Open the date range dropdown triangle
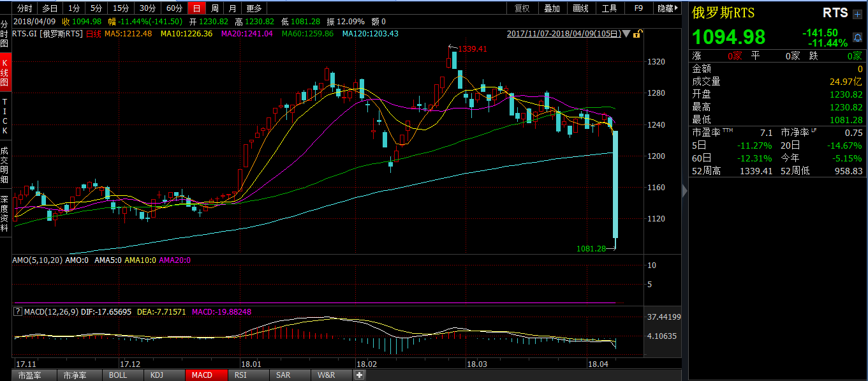Viewport: 868px width, 381px height. click(x=626, y=34)
